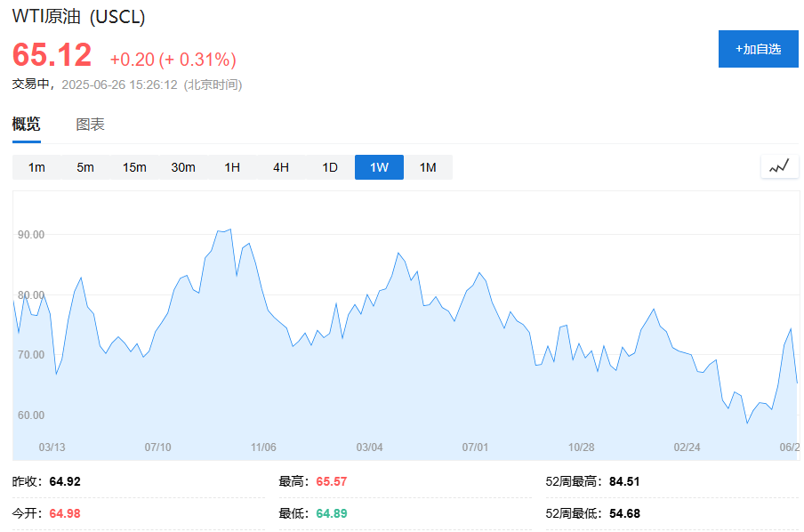Screen dimensions: 804x532
Task: Select the 1m timeframe
Action: (36, 167)
